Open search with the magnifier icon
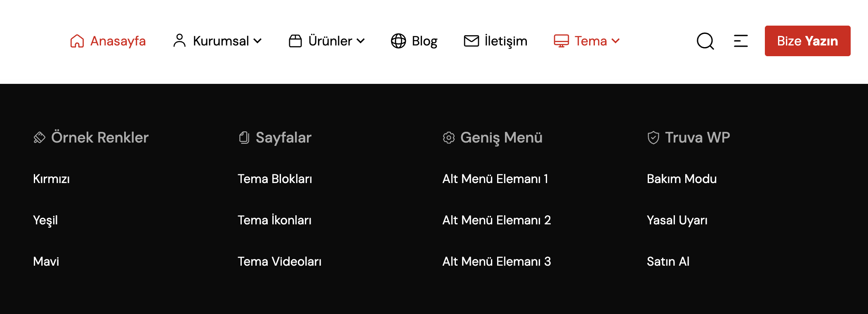Viewport: 868px width, 314px height. (x=705, y=41)
